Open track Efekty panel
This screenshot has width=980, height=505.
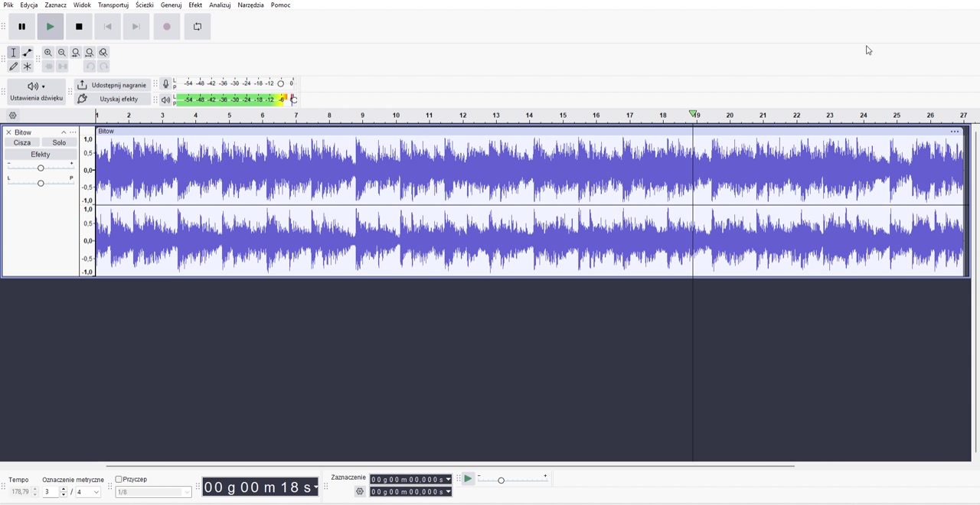tap(41, 155)
